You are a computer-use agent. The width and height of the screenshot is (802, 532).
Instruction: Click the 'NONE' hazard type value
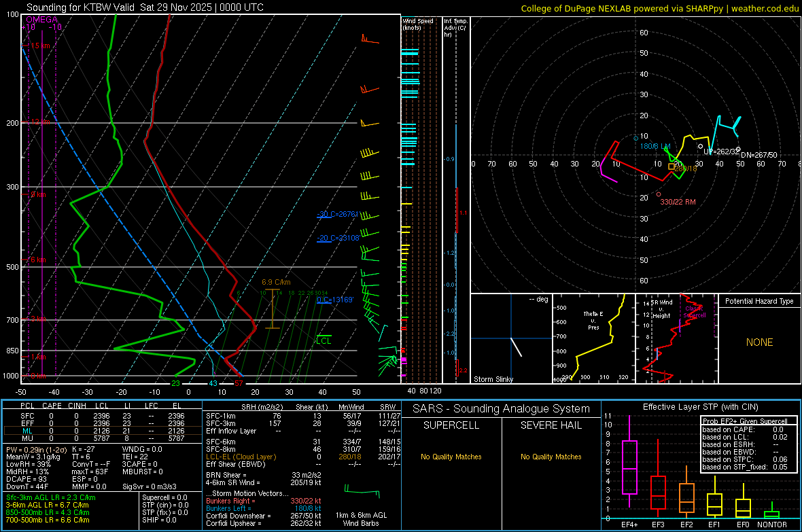(x=759, y=342)
